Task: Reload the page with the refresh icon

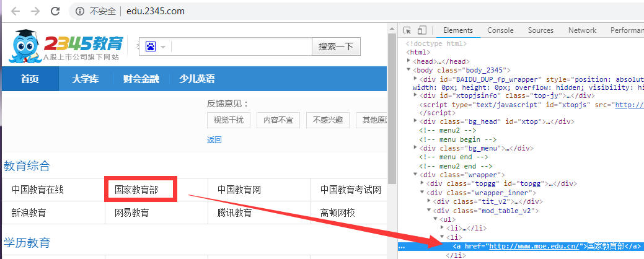Action: tap(55, 12)
